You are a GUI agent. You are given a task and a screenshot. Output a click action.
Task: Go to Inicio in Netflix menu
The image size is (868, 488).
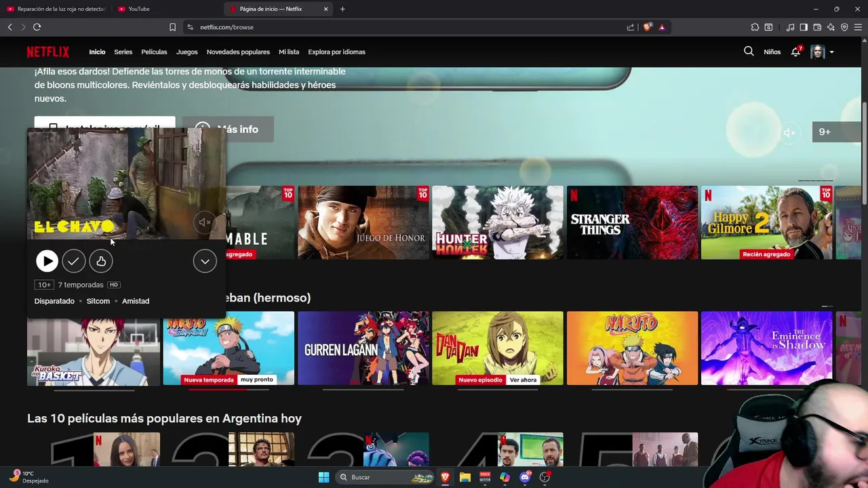(x=97, y=52)
